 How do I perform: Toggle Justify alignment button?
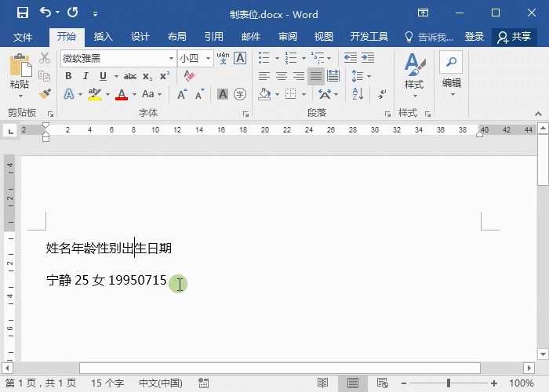(316, 76)
